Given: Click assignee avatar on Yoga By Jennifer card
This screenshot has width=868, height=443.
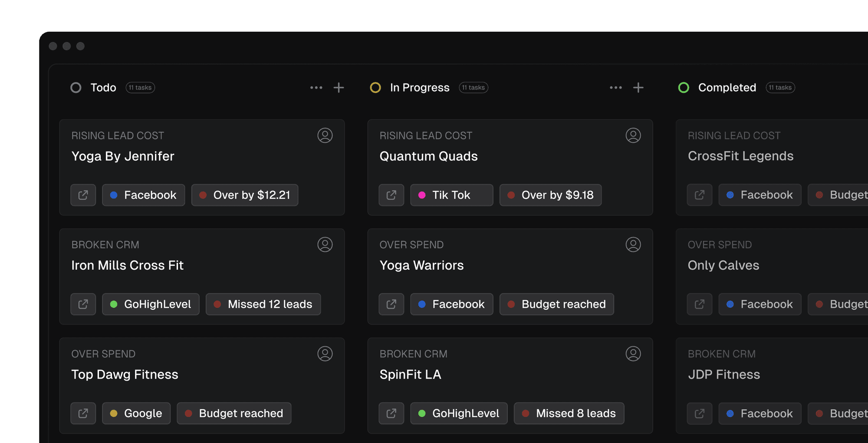Looking at the screenshot, I should point(325,136).
